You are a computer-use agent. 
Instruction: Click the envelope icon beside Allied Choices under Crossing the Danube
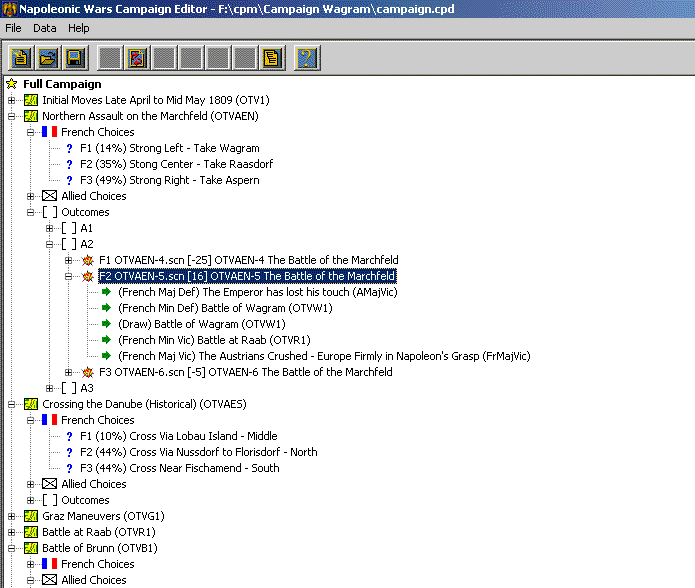point(49,484)
